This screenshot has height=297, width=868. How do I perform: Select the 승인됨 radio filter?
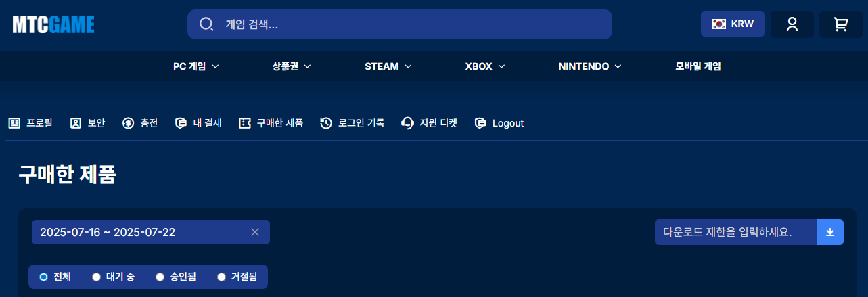[x=160, y=277]
